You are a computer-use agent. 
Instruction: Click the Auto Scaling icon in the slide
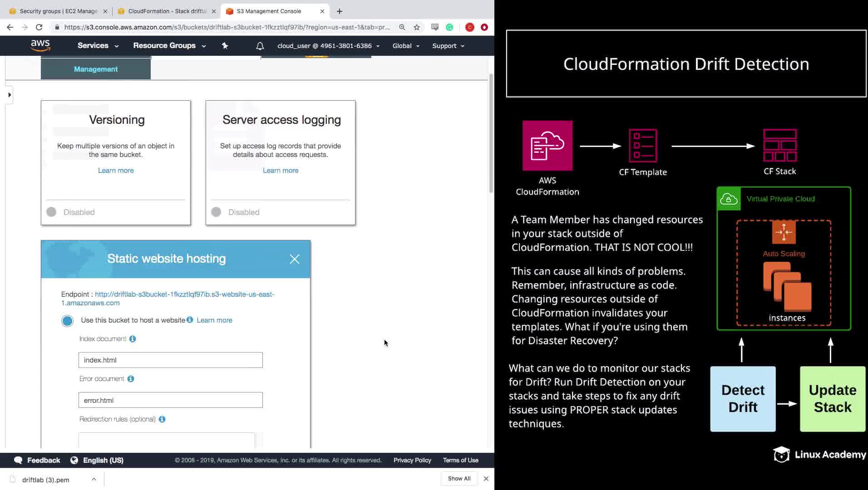tap(784, 232)
